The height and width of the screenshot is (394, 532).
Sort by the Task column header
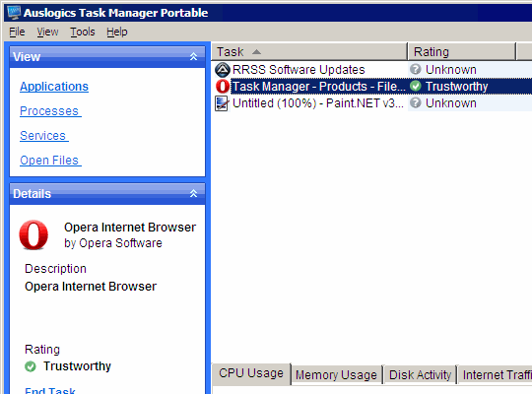(309, 52)
